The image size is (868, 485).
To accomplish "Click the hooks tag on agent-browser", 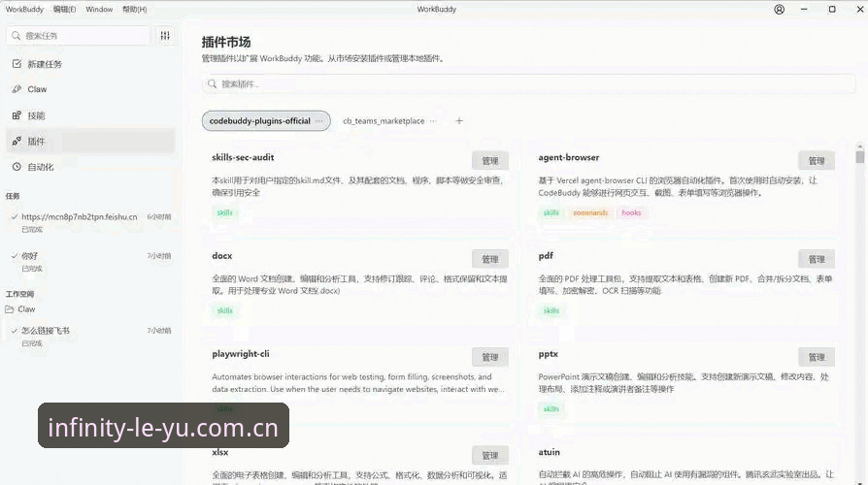I will click(x=631, y=212).
